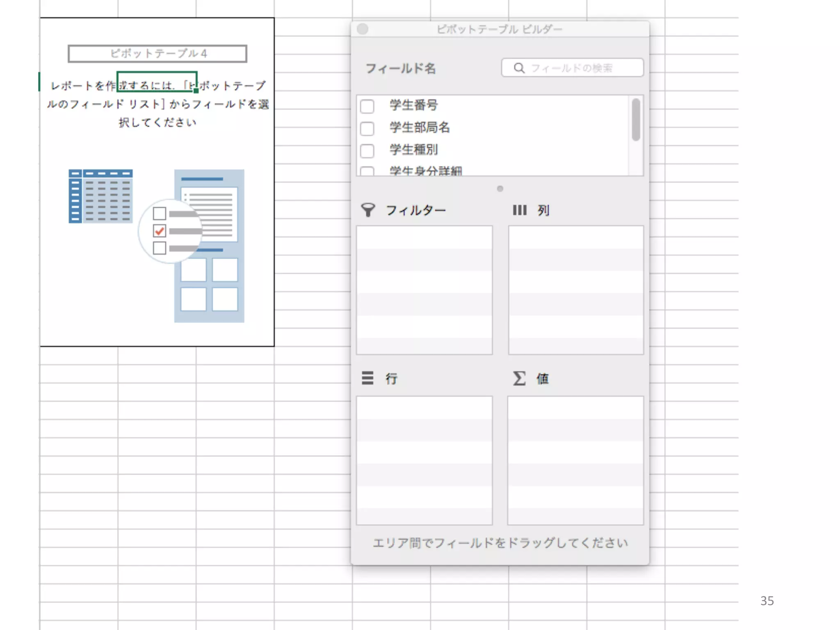Check the 学生番号 field checkbox
Screen dimensions: 840x630
tap(367, 106)
